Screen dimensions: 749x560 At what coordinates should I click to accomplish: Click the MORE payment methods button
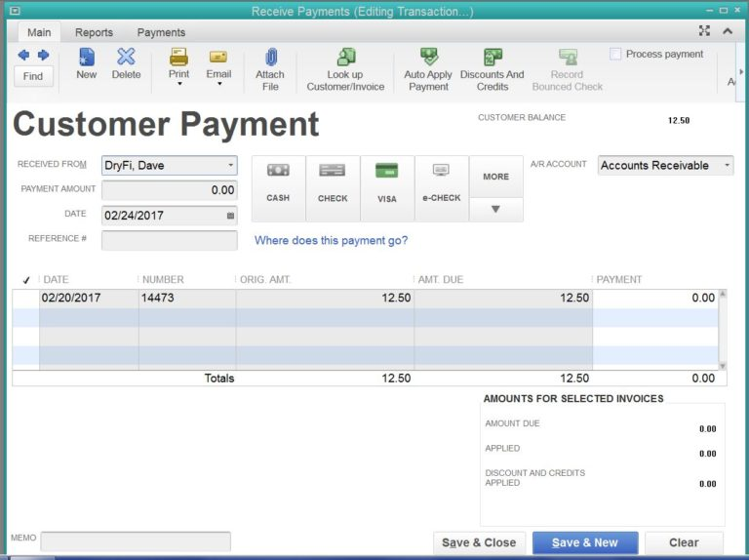(495, 177)
